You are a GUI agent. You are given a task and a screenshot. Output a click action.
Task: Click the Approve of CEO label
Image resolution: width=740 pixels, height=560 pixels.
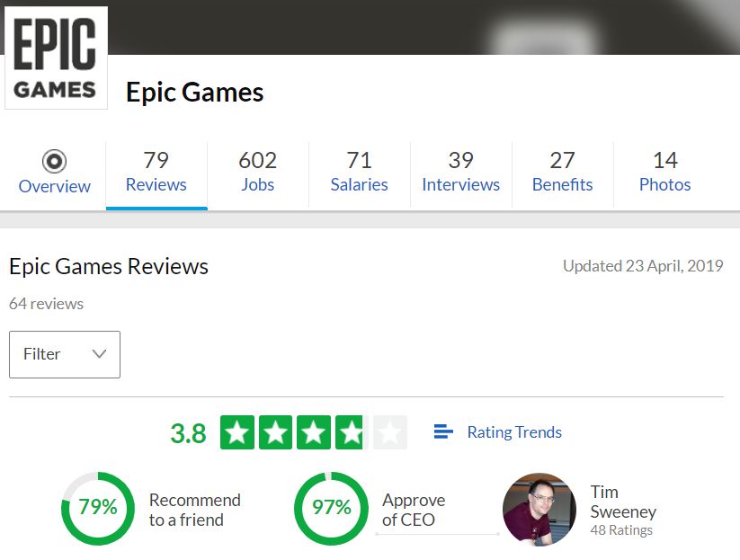(x=414, y=510)
